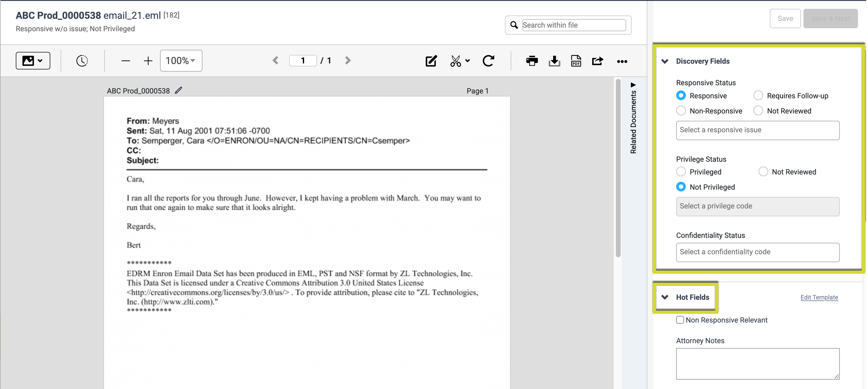Open more options ellipsis menu
The image size is (868, 389).
coord(622,61)
